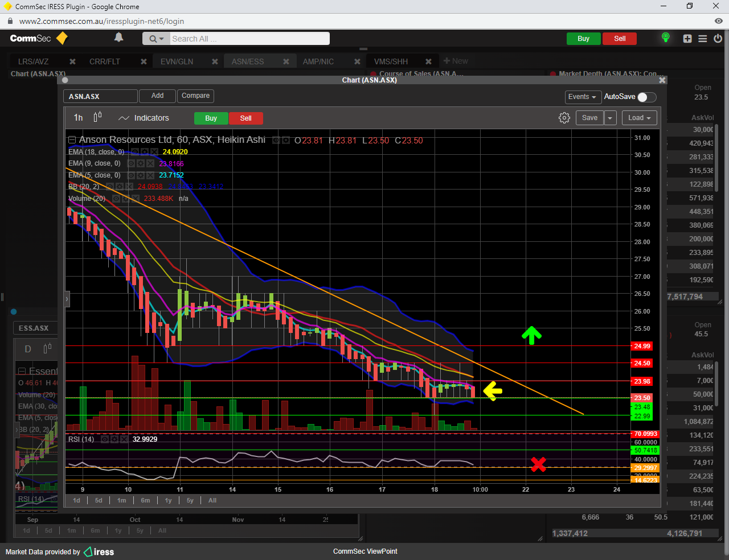Change the 1h chart interval
This screenshot has width=729, height=560.
coord(78,118)
